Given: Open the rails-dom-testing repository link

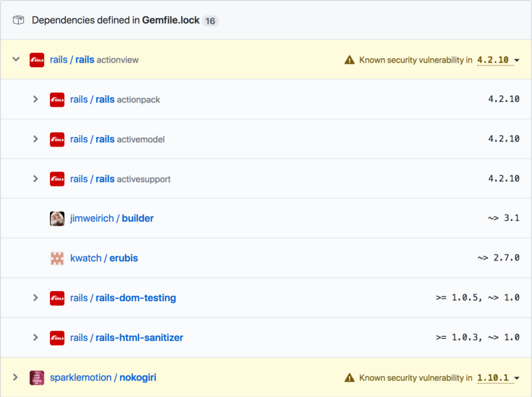Looking at the screenshot, I should (x=136, y=298).
